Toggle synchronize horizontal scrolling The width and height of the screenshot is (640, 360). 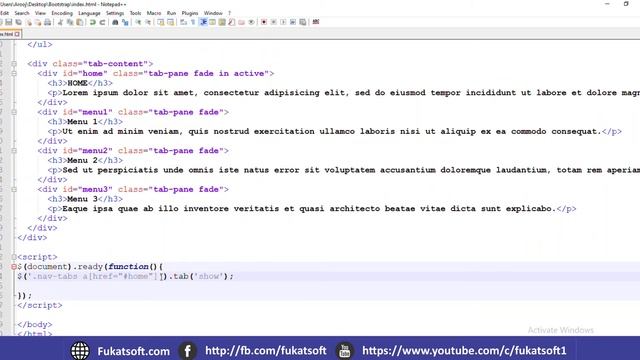click(171, 22)
